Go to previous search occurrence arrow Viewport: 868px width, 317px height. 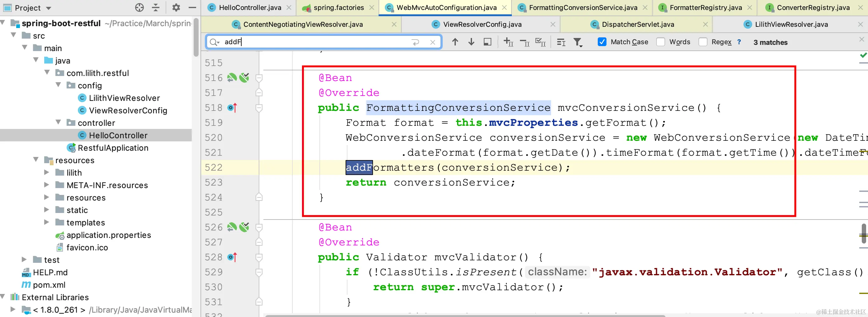(455, 42)
